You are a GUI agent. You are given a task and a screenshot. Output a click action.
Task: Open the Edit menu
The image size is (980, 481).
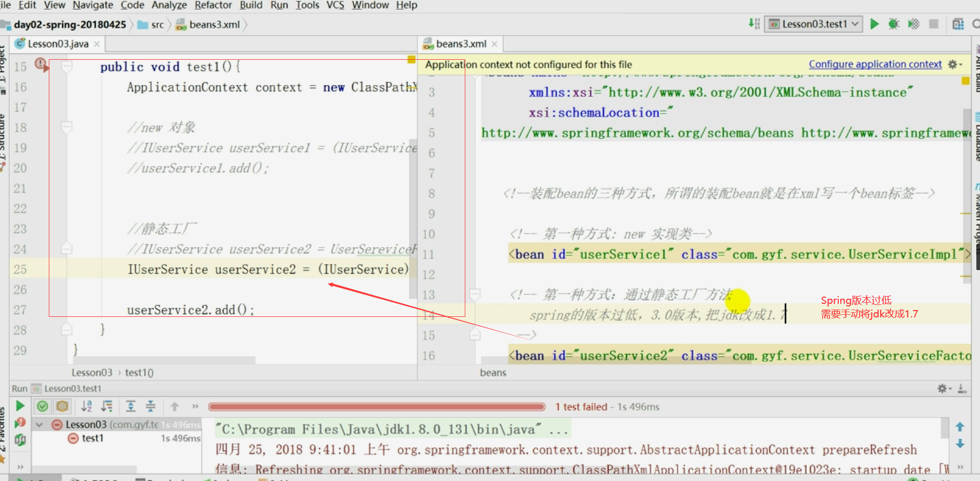tap(28, 5)
